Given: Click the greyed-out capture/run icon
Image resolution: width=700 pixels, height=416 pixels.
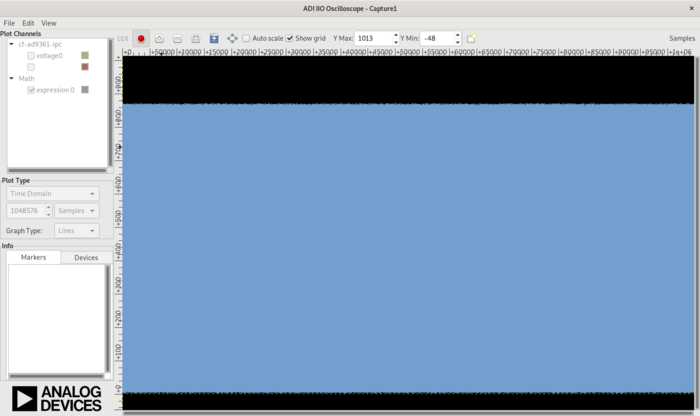Looking at the screenshot, I should (x=122, y=38).
